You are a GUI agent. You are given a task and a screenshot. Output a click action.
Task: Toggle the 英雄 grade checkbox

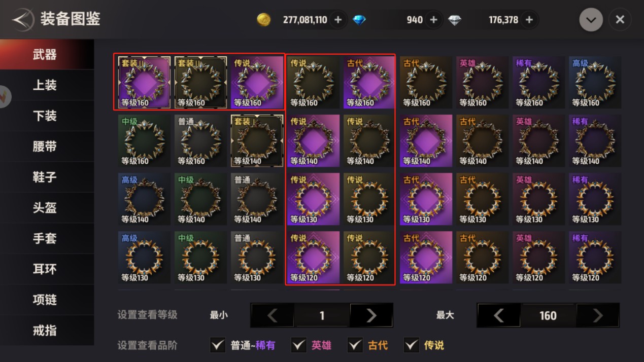coord(299,345)
